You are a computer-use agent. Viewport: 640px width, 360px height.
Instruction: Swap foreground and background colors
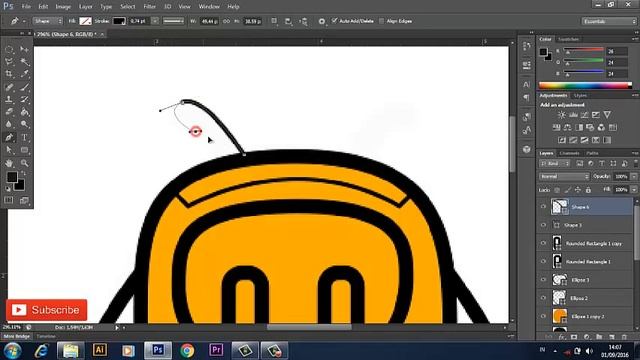[x=24, y=173]
